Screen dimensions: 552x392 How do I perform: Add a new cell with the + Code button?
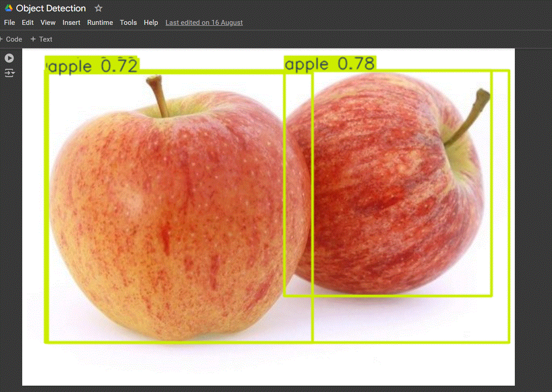pos(11,39)
